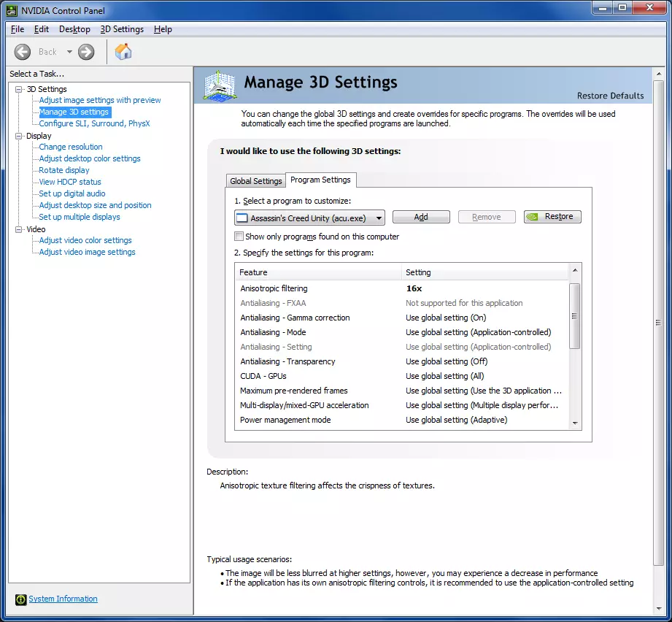This screenshot has width=672, height=622.
Task: Click the main panel scroll up arrow
Action: click(658, 74)
